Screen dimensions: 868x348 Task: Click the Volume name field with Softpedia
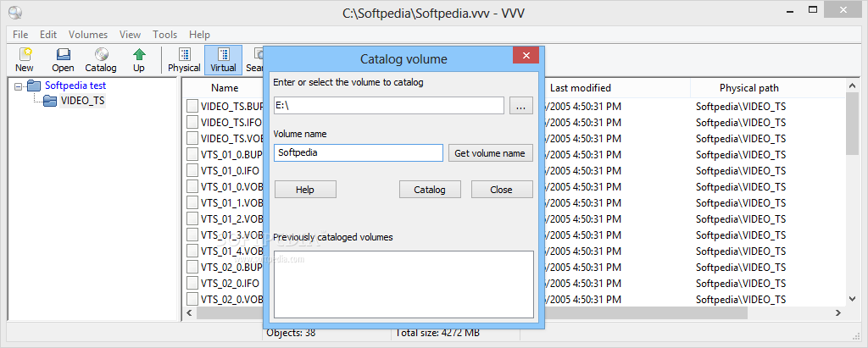point(359,152)
